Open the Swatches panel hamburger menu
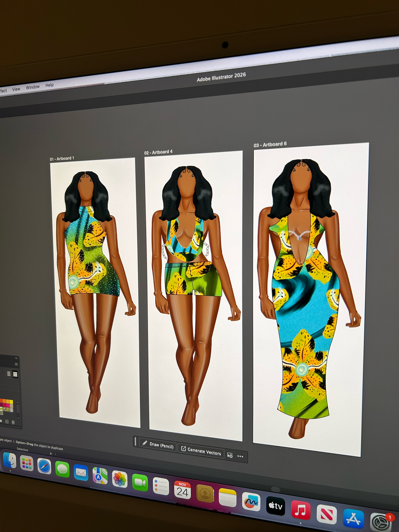This screenshot has width=399, height=532. coord(16,364)
